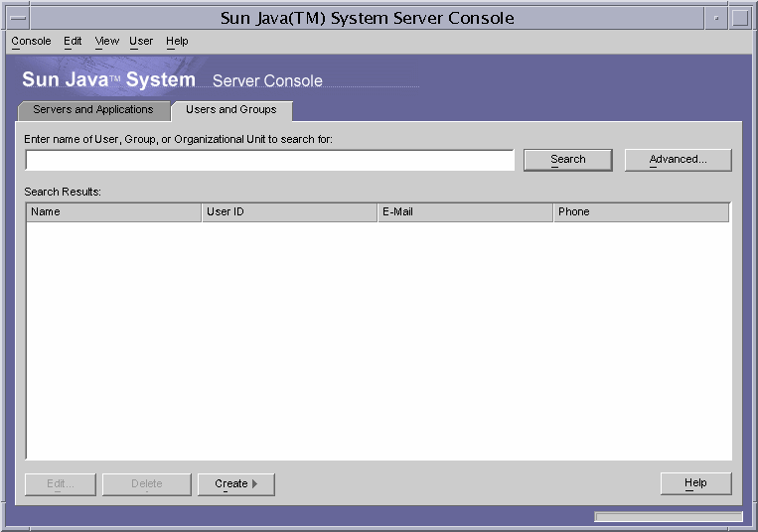Select the Users and Groups tab
The height and width of the screenshot is (532, 758).
click(231, 110)
